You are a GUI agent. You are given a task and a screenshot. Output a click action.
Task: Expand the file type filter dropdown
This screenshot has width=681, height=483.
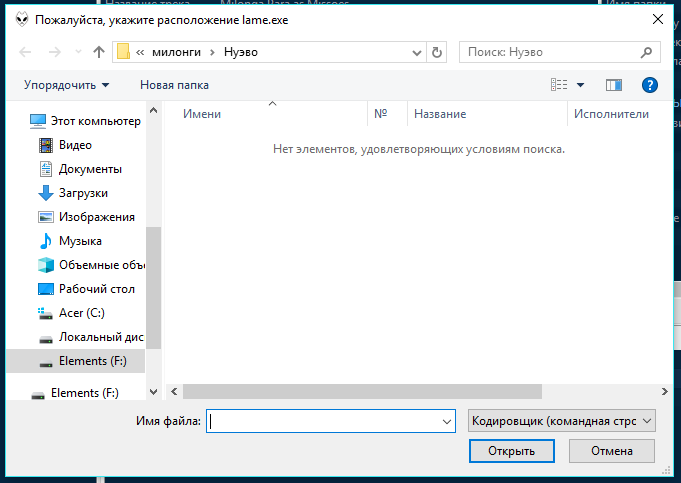pyautogui.click(x=561, y=422)
